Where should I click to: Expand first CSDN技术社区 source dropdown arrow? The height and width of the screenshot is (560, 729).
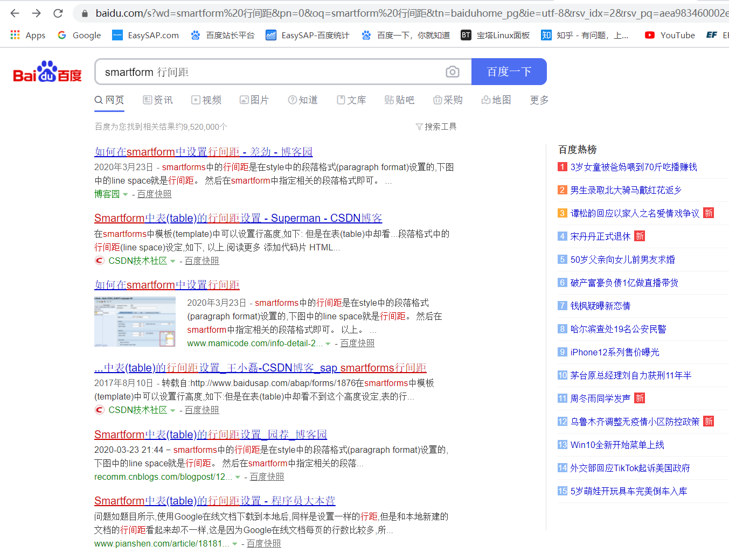tap(173, 261)
